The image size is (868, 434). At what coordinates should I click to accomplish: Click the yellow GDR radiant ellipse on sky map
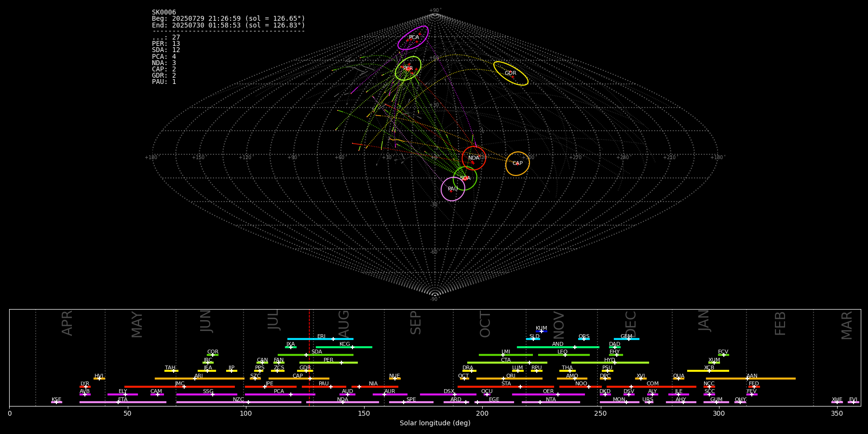(511, 73)
